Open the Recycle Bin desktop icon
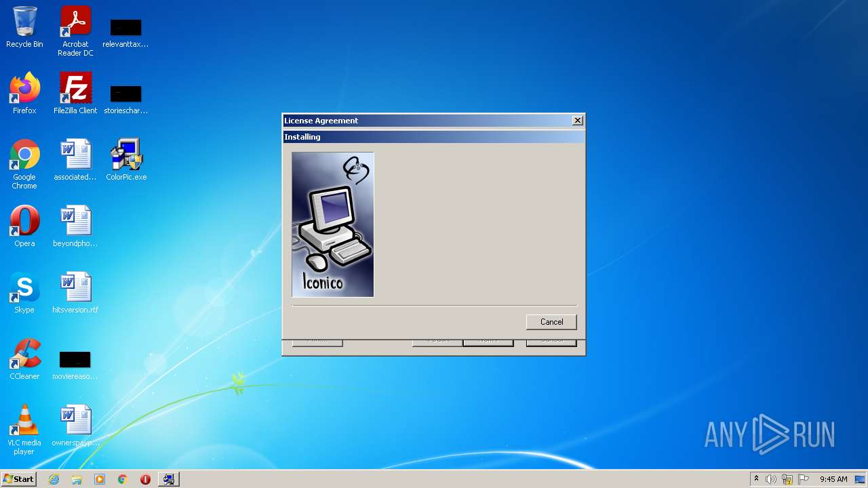 tap(24, 27)
